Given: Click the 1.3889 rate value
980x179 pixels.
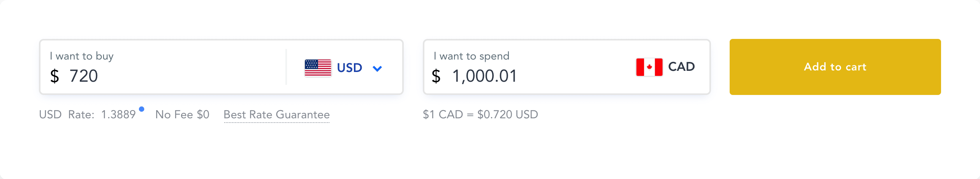Looking at the screenshot, I should [x=118, y=114].
